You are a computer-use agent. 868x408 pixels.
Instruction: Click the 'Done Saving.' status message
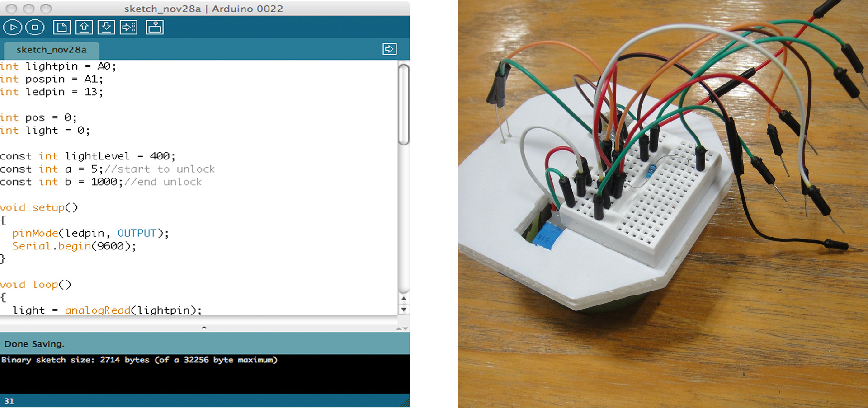pos(34,344)
